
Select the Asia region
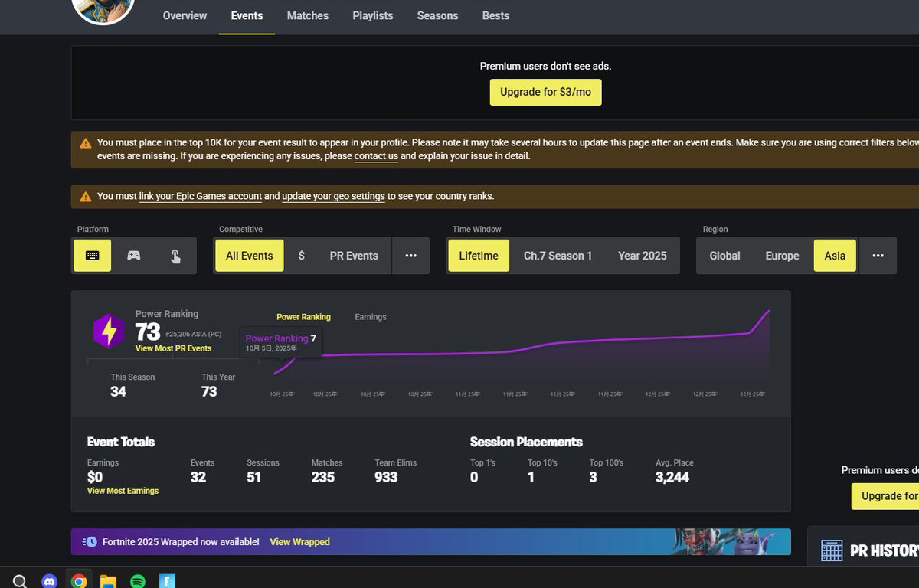point(835,256)
